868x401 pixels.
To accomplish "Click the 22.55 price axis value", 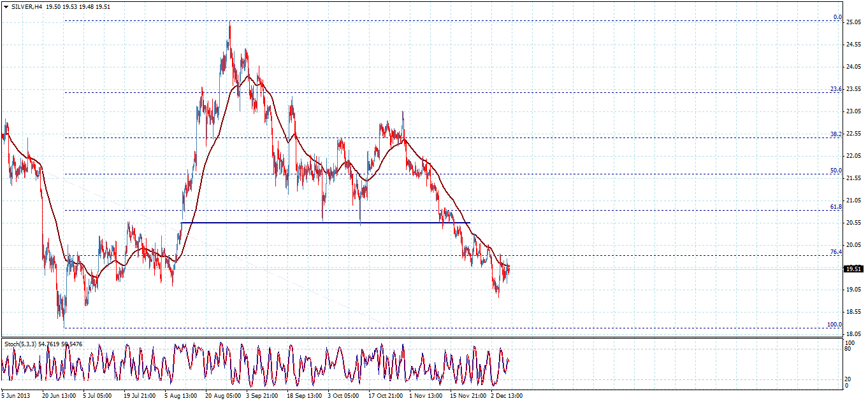I will click(853, 134).
